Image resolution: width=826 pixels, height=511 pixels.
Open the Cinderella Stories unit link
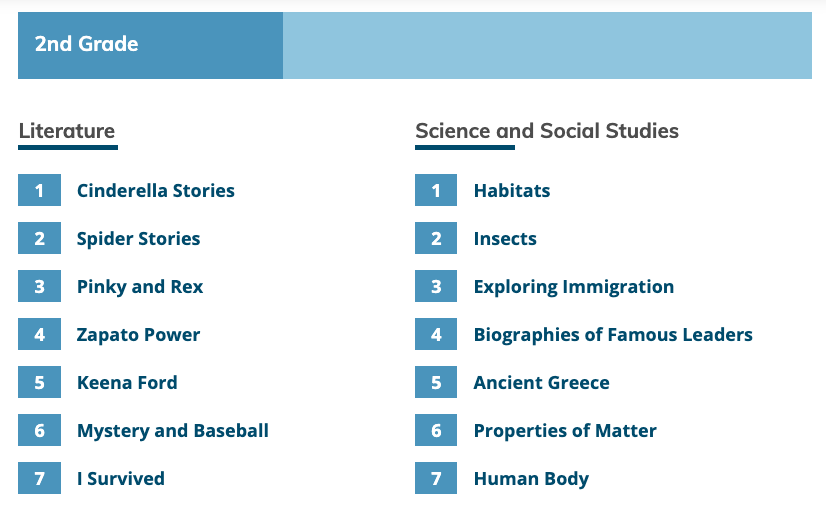pyautogui.click(x=156, y=190)
